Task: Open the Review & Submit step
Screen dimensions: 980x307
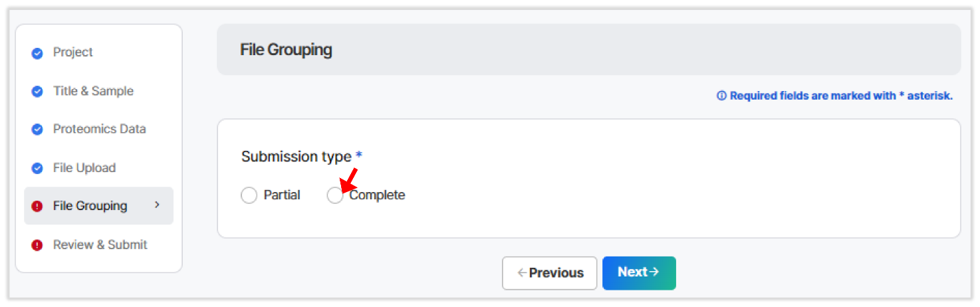Action: pos(100,245)
